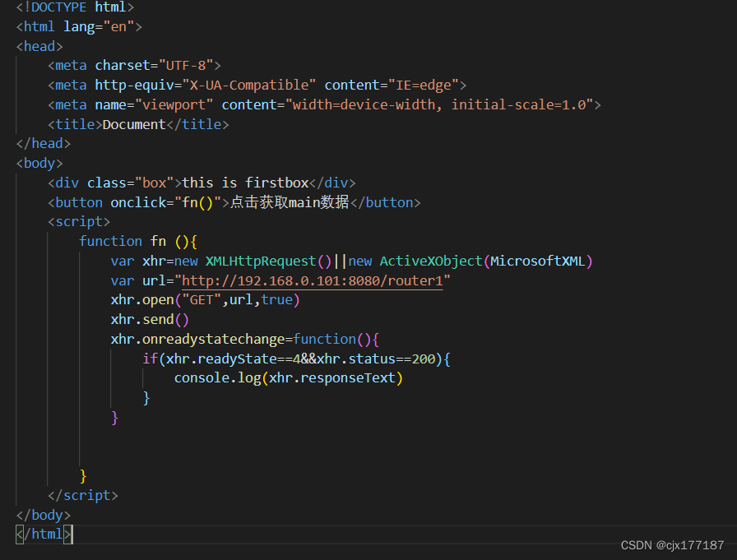Click the opening <script> tag

click(x=79, y=222)
